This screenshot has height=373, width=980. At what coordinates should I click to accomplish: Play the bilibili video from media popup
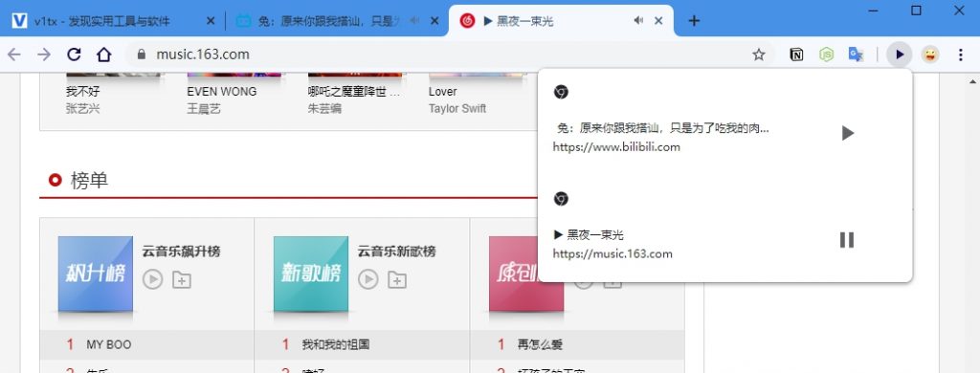tap(848, 132)
